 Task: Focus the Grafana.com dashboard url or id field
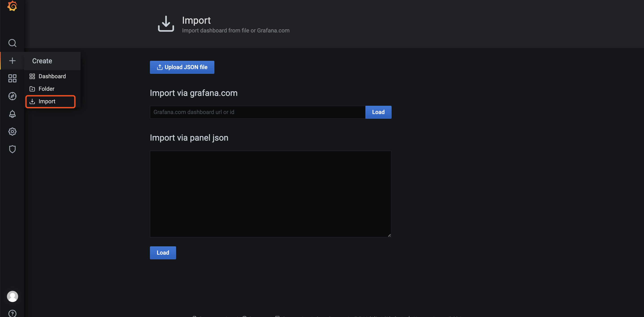click(x=258, y=112)
